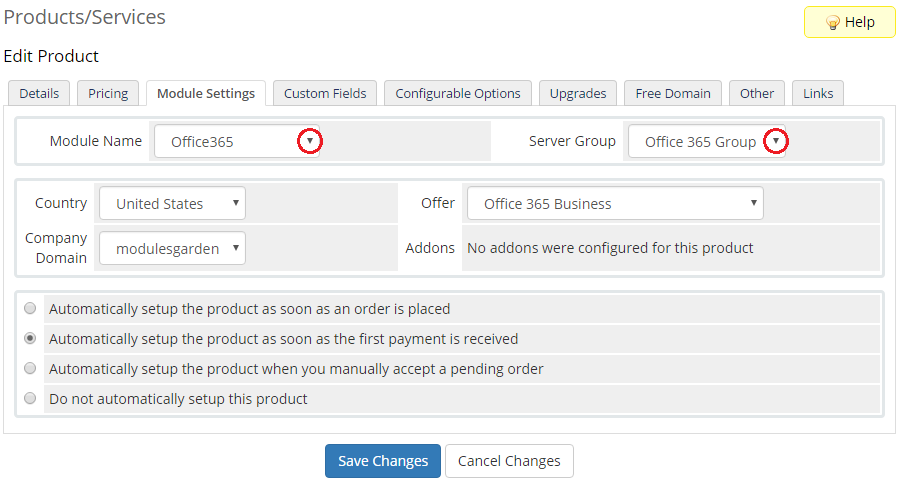
Task: Open the Module Name dropdown
Action: (237, 141)
